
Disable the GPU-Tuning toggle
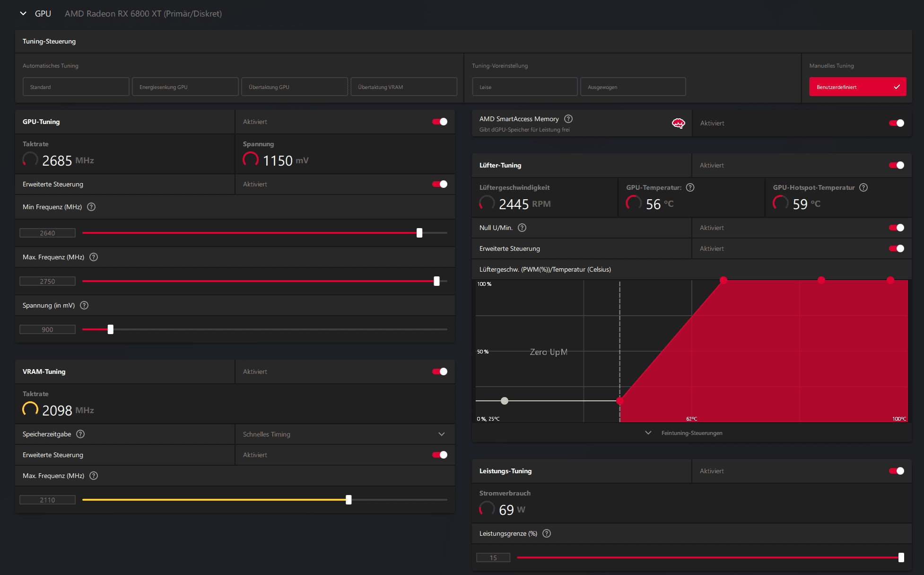click(439, 122)
